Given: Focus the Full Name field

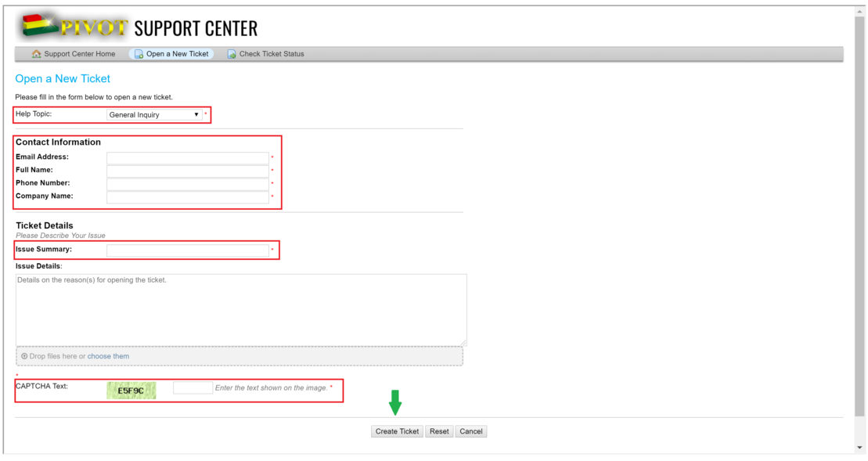Looking at the screenshot, I should click(x=188, y=171).
